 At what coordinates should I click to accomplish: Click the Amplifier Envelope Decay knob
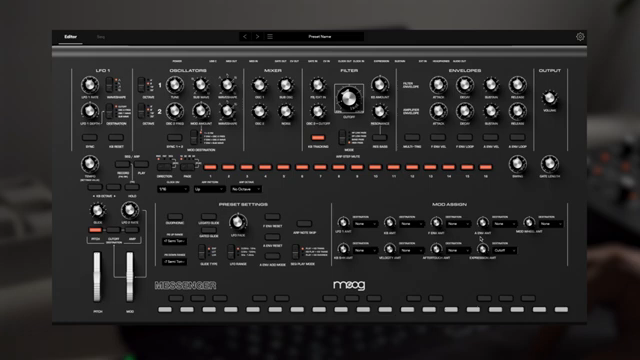click(464, 111)
